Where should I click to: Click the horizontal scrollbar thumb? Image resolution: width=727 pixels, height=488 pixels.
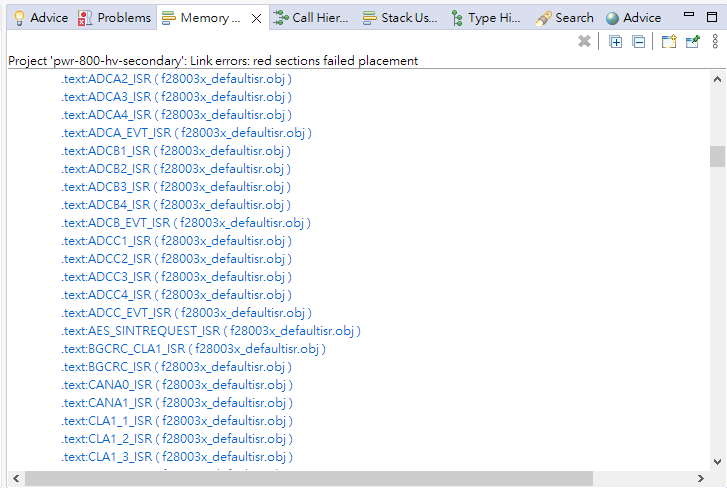pos(309,478)
